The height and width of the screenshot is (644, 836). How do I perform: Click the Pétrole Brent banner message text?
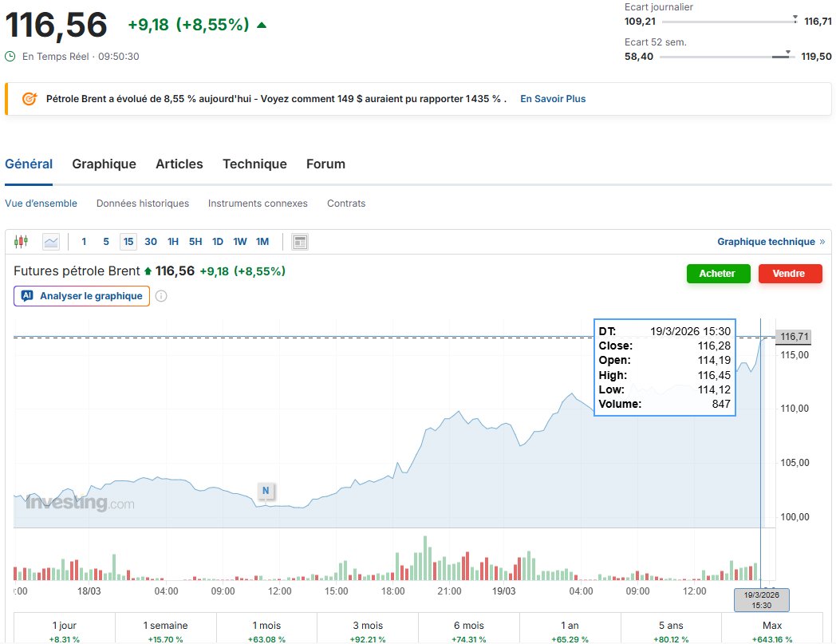276,99
